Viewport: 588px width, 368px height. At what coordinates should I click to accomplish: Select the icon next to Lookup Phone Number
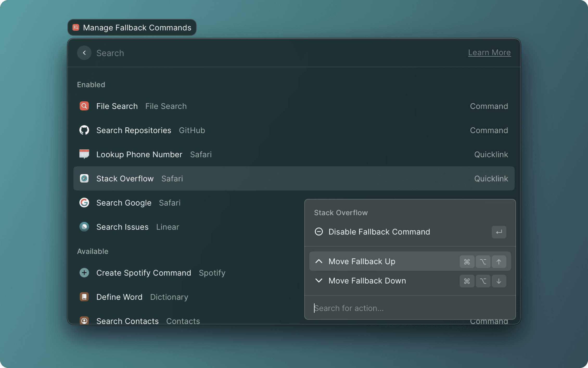(84, 154)
